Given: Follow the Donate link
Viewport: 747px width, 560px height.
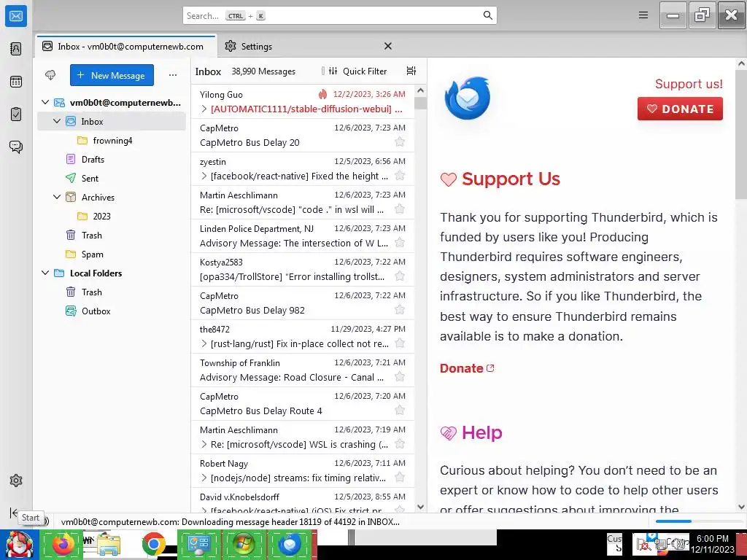Looking at the screenshot, I should (467, 368).
